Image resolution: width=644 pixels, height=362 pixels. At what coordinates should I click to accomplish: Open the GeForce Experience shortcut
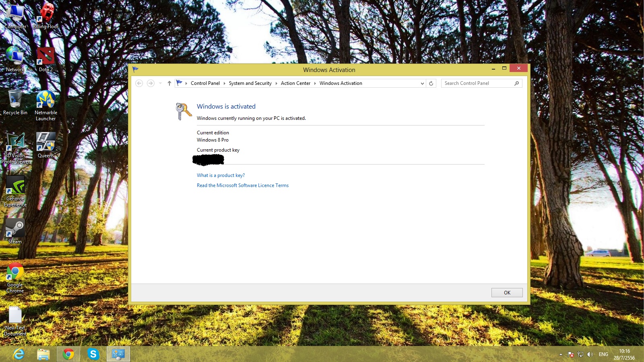coord(15,191)
